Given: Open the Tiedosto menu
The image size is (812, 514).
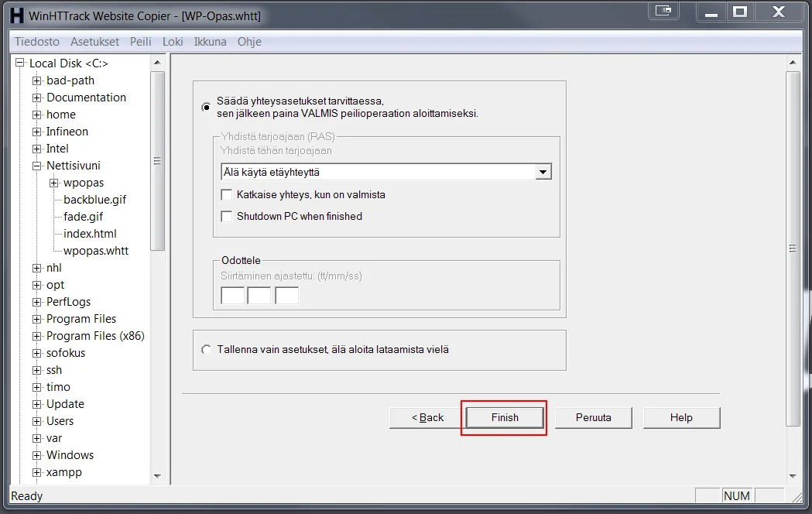Looking at the screenshot, I should tap(36, 41).
